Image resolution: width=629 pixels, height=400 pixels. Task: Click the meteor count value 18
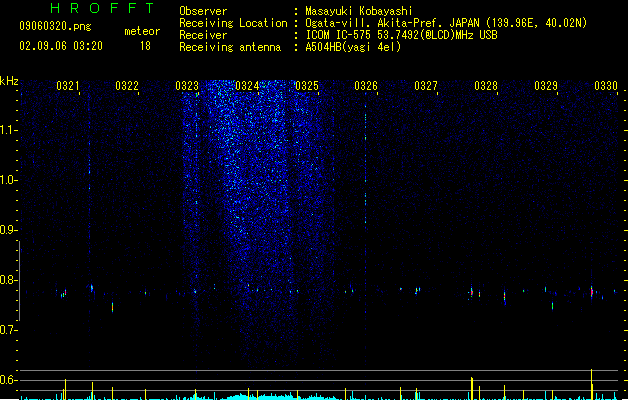(145, 46)
